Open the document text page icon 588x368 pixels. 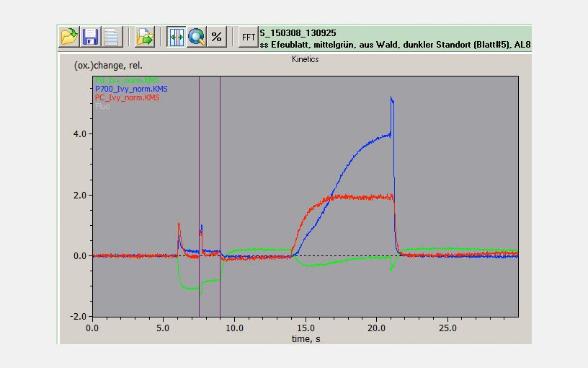(112, 37)
